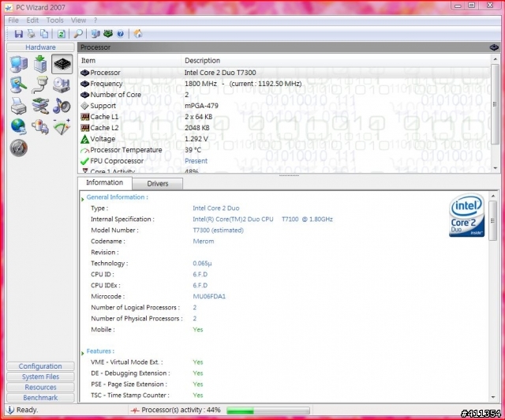Viewport: 505px width, 420px height.
Task: Click the Internal Specification value text
Action: (x=263, y=219)
